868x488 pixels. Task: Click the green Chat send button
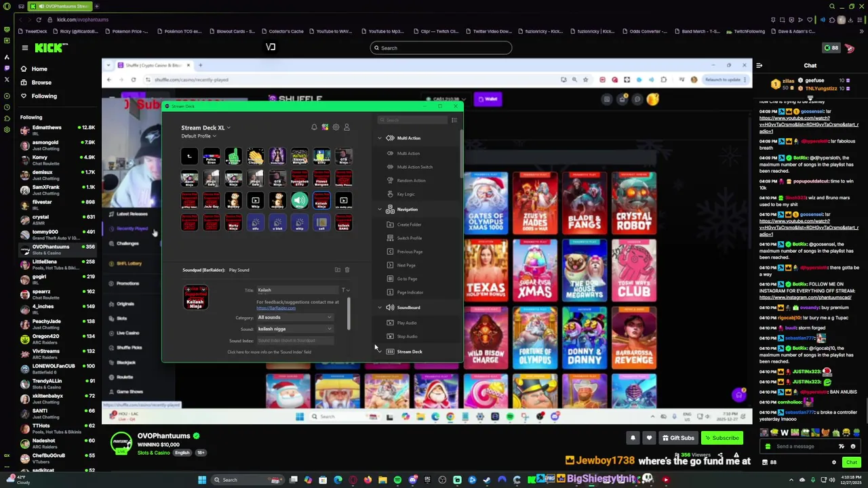point(851,462)
